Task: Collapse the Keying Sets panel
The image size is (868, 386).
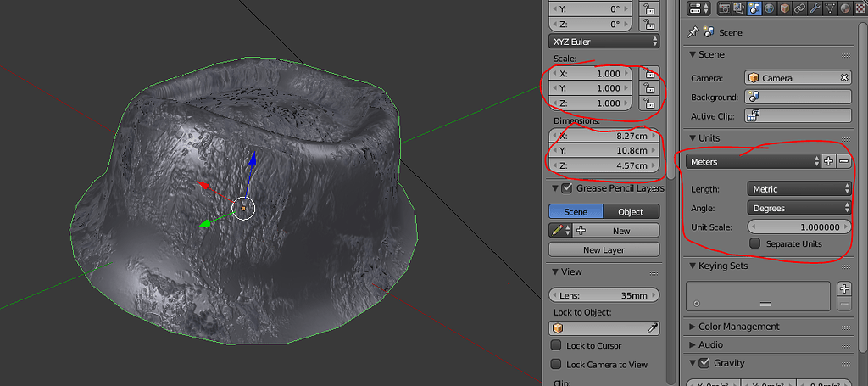Action: pos(693,266)
